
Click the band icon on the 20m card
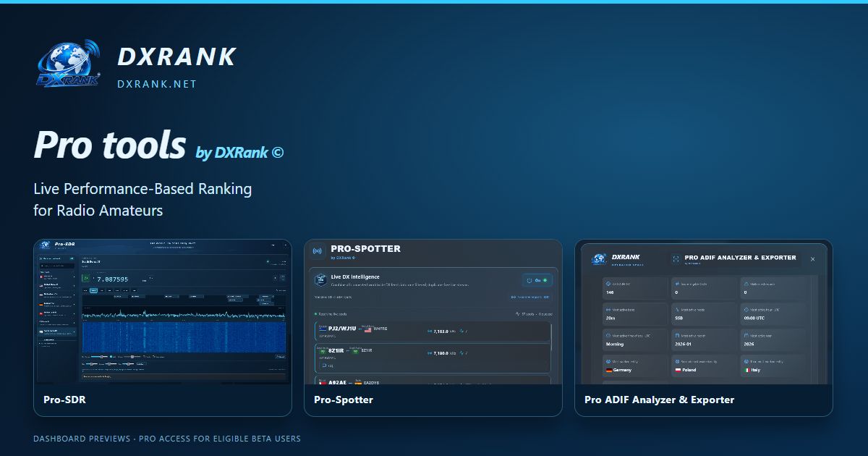click(x=608, y=310)
